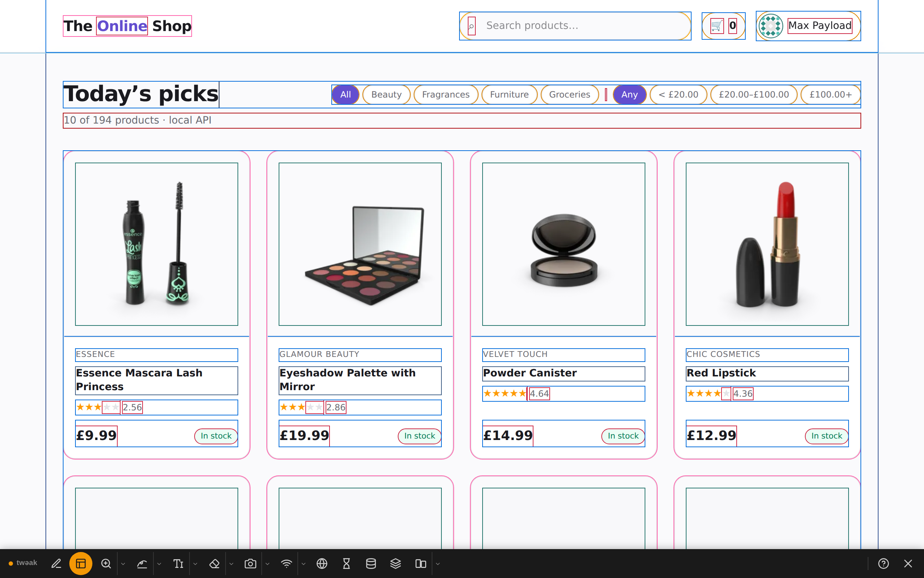Click the Eyeshadow Palette with Mirror title
This screenshot has height=578, width=924.
click(x=360, y=380)
